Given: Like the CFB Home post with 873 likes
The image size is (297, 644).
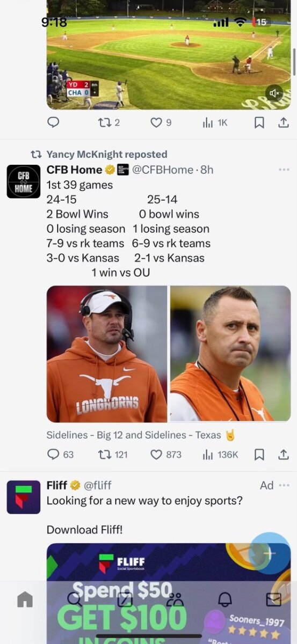Looking at the screenshot, I should tap(165, 455).
